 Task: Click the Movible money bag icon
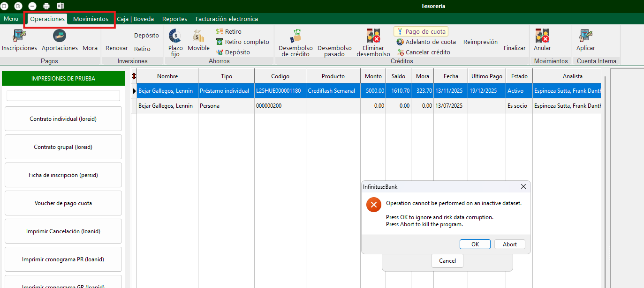point(198,36)
